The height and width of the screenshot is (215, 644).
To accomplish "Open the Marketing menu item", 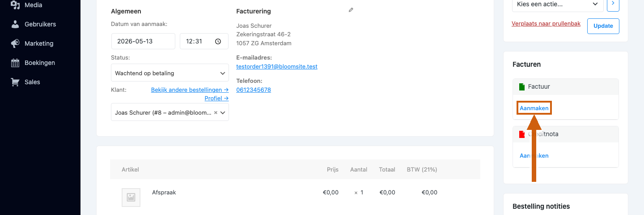I will click(39, 43).
